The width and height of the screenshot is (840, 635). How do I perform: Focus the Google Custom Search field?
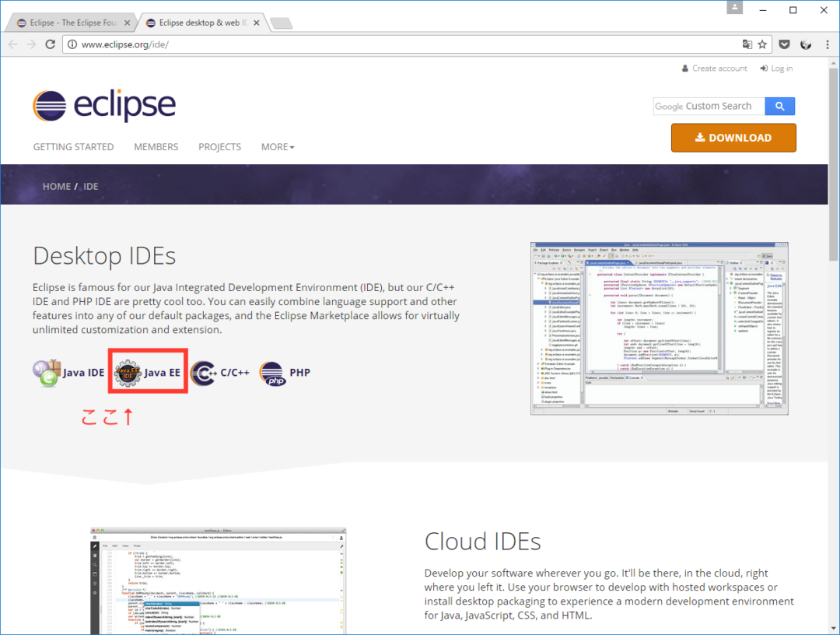[709, 106]
